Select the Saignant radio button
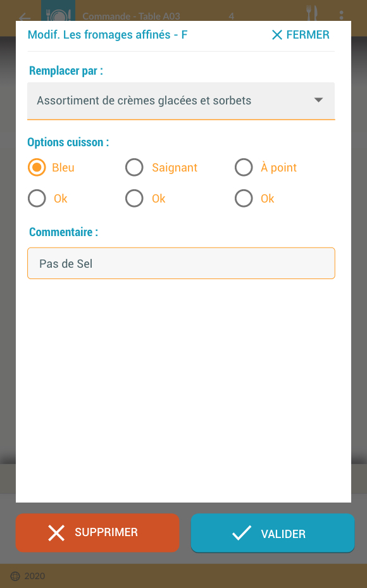 pyautogui.click(x=134, y=167)
